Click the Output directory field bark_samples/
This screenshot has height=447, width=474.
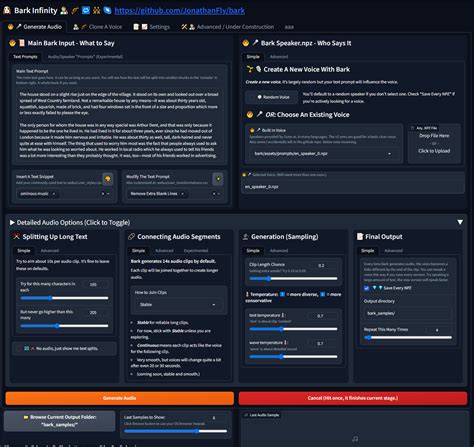(x=407, y=313)
